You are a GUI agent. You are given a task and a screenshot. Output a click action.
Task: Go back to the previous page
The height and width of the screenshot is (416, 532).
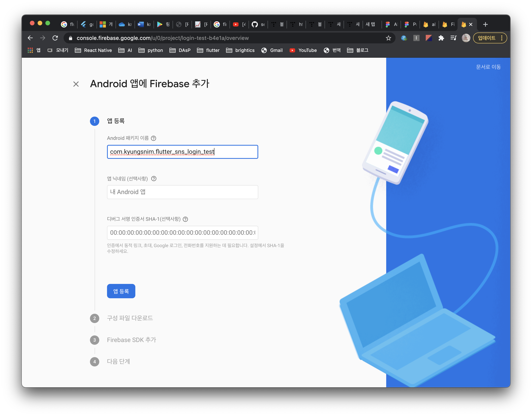coord(30,38)
